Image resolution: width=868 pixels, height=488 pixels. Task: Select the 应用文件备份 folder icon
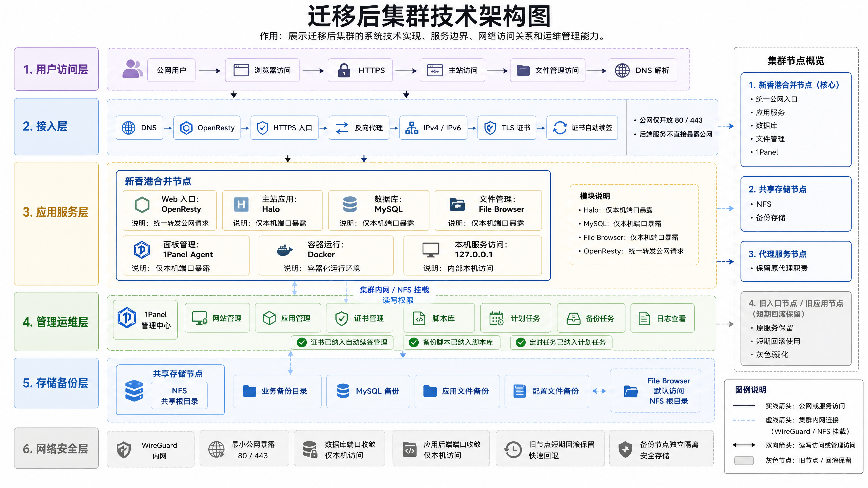pos(430,391)
